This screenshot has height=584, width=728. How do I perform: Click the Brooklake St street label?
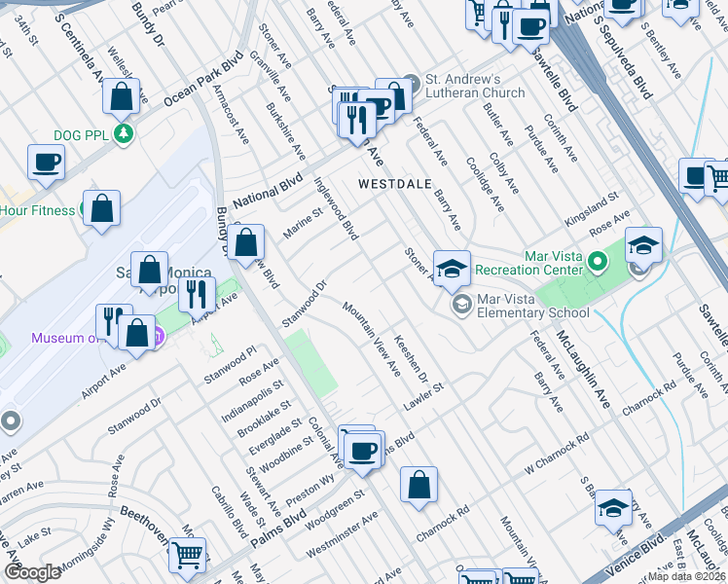[x=264, y=419]
